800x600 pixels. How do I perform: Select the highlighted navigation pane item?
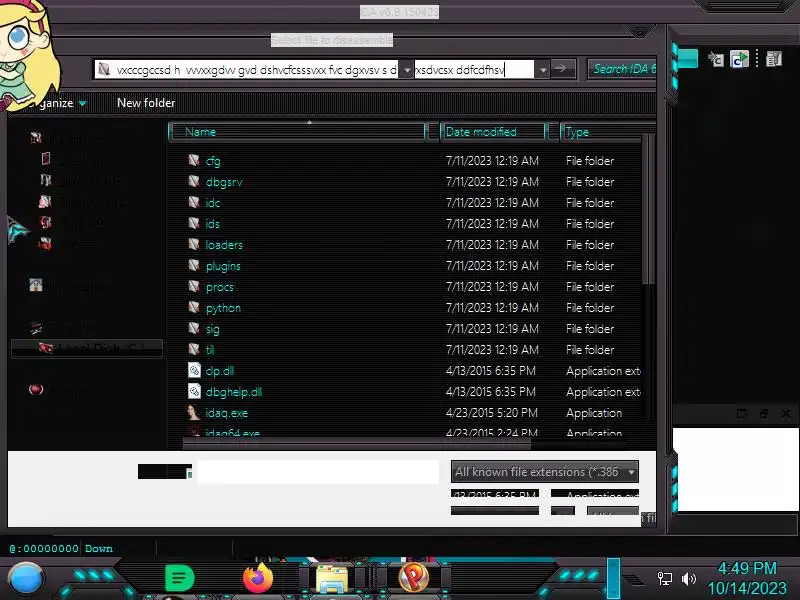(87, 348)
